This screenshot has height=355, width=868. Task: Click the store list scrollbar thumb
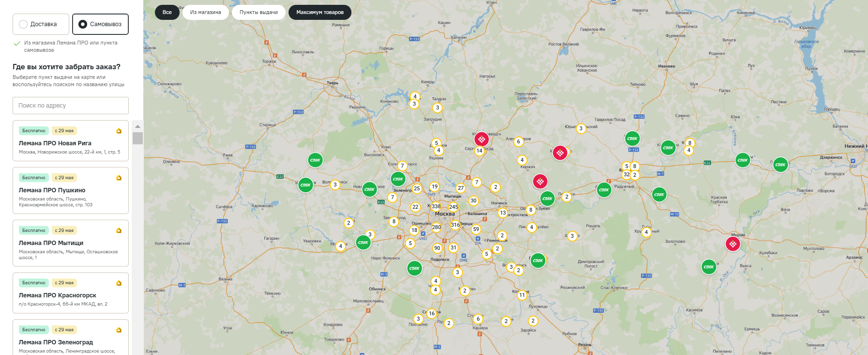pos(137,138)
